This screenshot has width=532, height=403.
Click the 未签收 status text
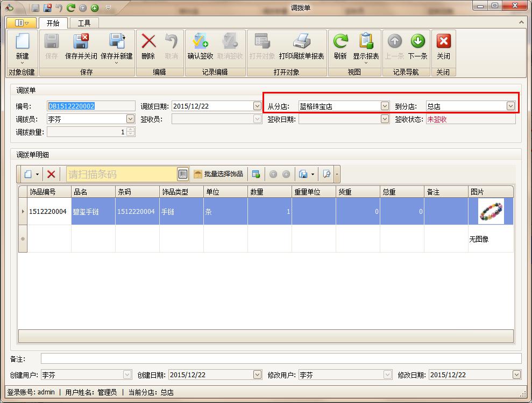[x=437, y=119]
